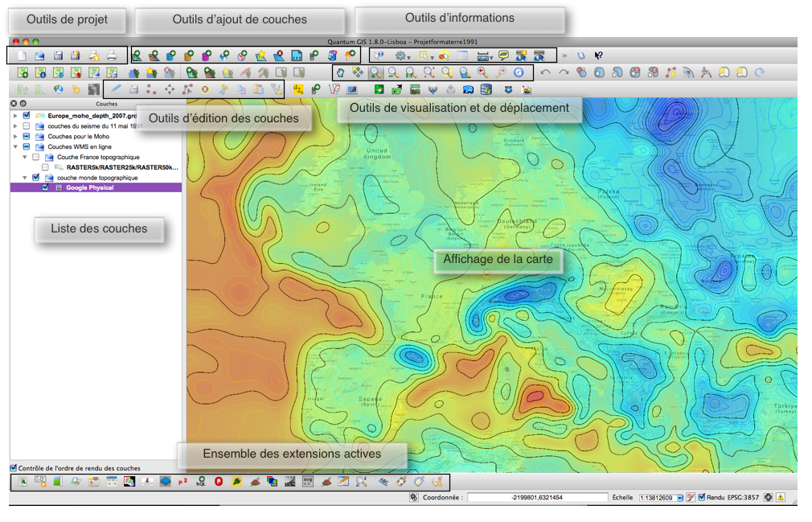
Task: Click the Print Composer printer icon
Action: 113,55
